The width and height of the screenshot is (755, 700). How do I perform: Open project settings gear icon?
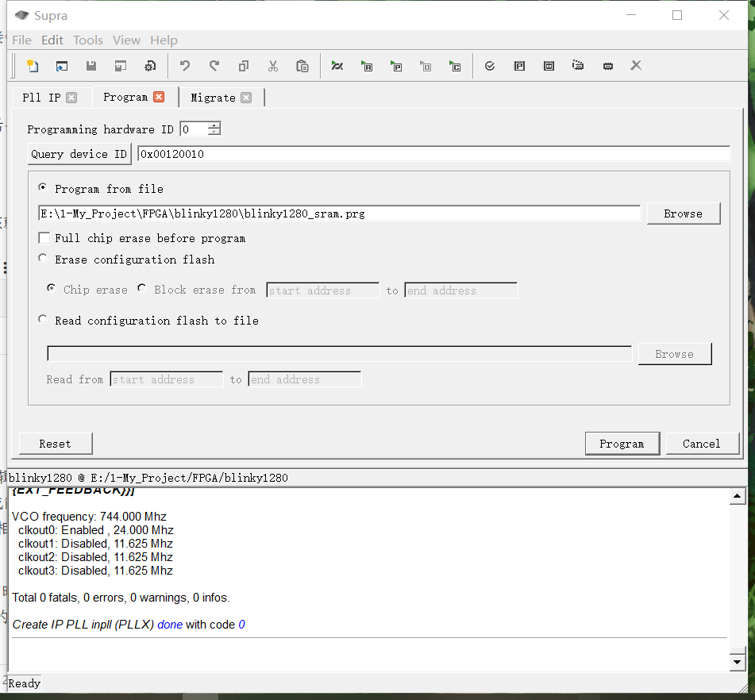(x=150, y=66)
